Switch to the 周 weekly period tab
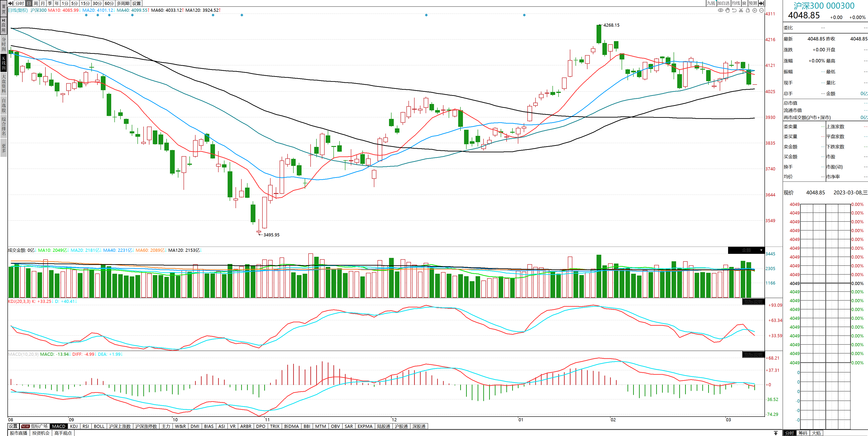 click(36, 3)
